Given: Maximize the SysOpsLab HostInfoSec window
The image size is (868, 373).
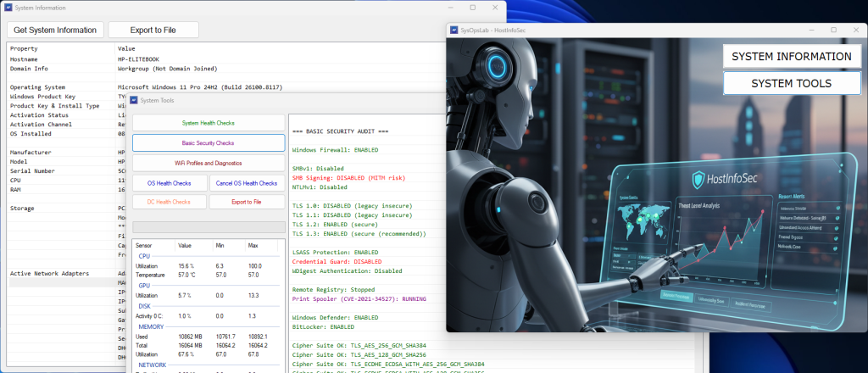Looking at the screenshot, I should (833, 30).
